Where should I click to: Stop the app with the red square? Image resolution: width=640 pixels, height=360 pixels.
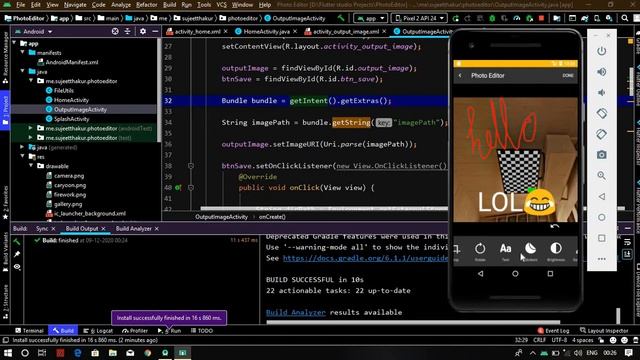click(542, 18)
